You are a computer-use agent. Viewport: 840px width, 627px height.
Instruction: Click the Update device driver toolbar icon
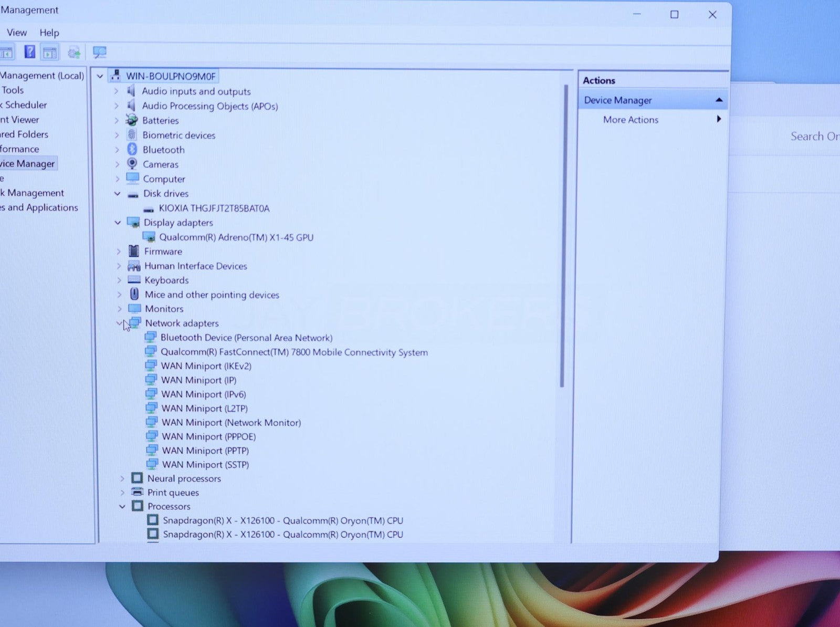tap(74, 52)
